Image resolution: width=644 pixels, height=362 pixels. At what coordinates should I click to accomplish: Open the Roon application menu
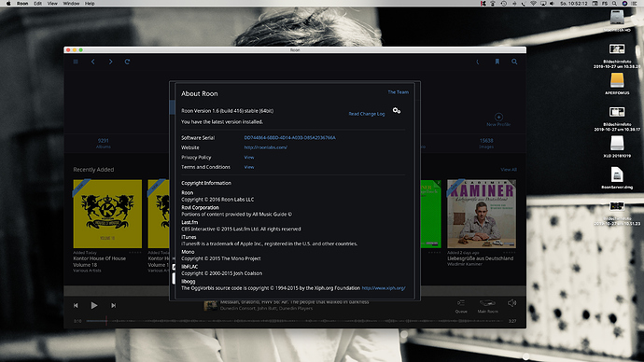22,4
